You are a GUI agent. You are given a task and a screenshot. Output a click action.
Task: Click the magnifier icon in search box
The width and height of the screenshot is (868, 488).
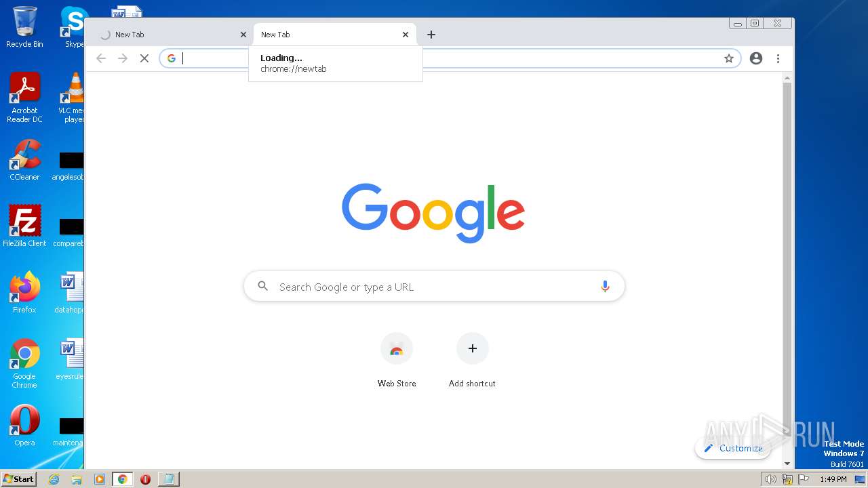coord(263,287)
